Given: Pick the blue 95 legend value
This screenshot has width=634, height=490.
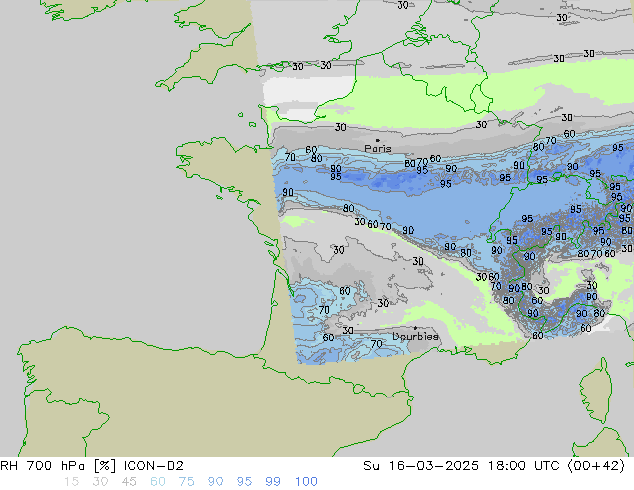Looking at the screenshot, I should 244,482.
